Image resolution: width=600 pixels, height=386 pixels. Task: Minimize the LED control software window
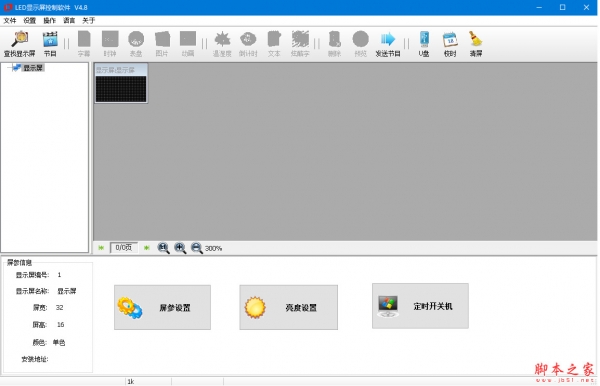pos(539,7)
